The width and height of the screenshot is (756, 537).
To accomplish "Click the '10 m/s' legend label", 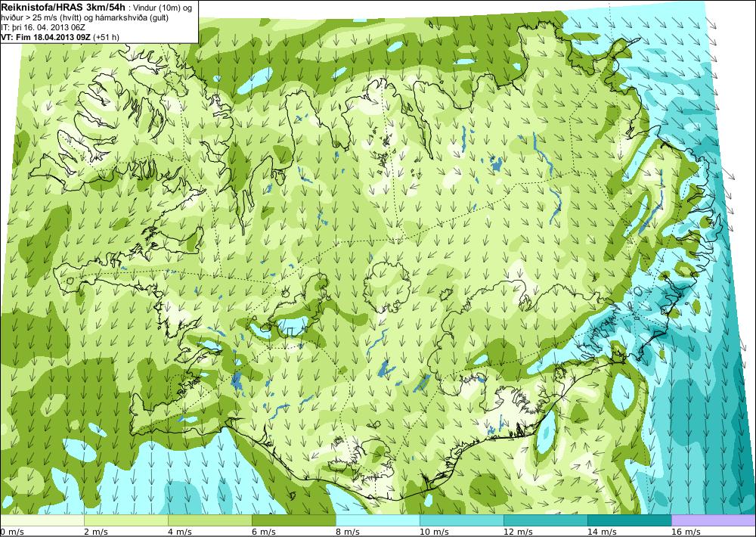I will [x=434, y=532].
